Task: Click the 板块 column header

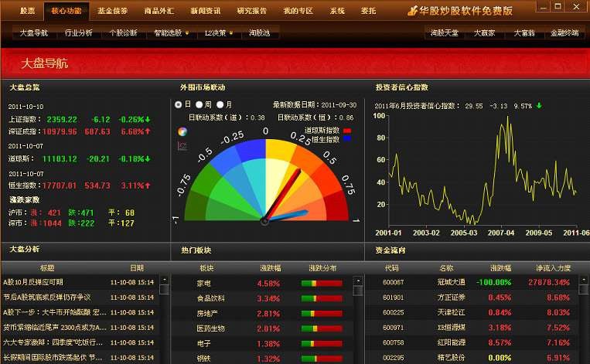Action: [x=206, y=268]
